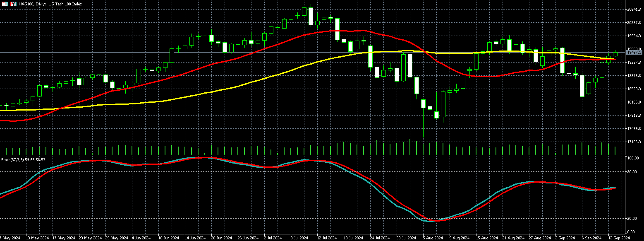Click price level 19227.3 on the scale
The image size is (644, 241).
point(634,62)
